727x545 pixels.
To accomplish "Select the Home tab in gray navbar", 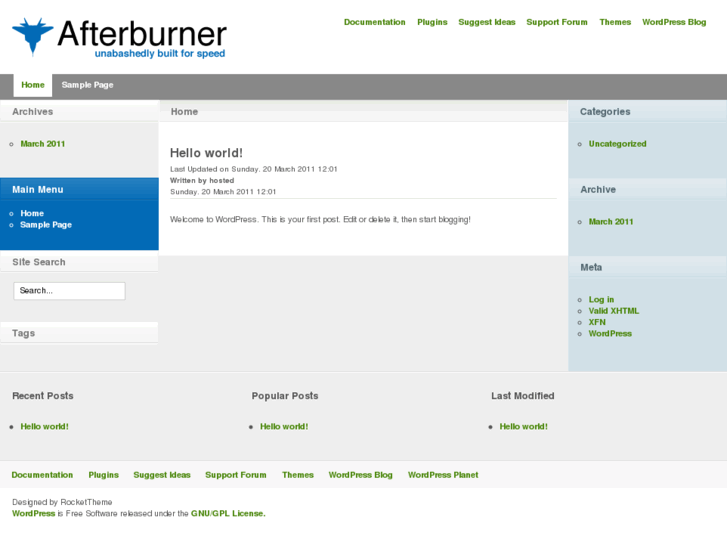I will coord(32,85).
